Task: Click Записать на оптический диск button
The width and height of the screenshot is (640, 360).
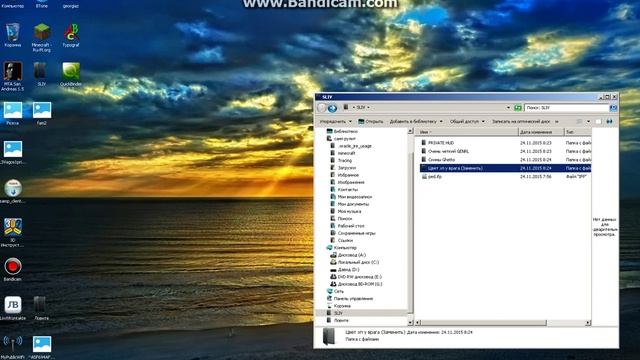Action: coord(521,122)
